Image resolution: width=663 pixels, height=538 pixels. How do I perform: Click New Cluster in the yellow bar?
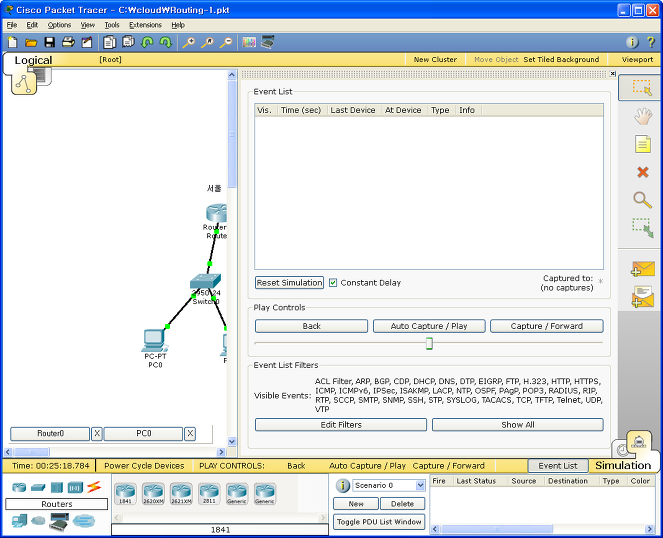click(x=435, y=60)
